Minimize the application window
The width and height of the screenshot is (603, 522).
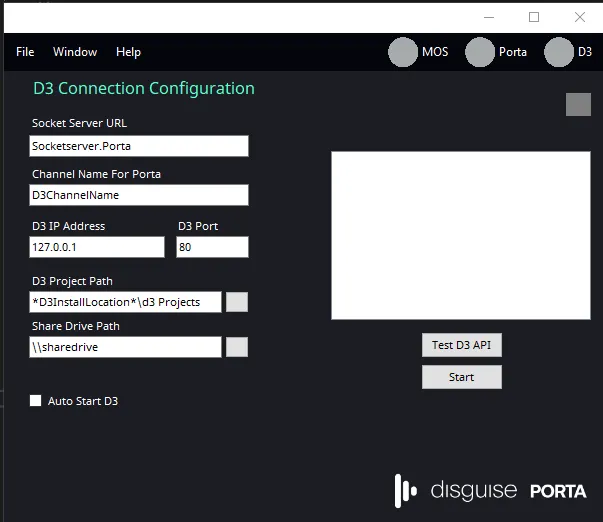tap(489, 17)
